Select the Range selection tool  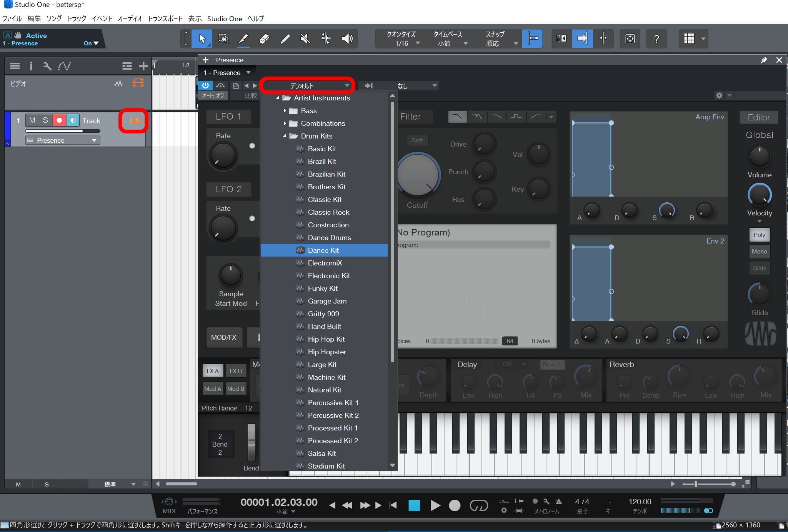point(223,38)
